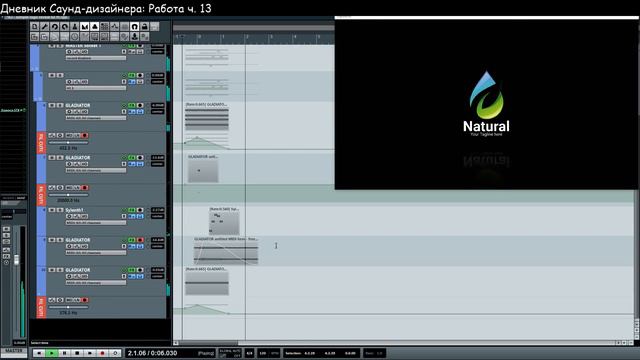This screenshot has width=640, height=360.
Task: Click the Natural logo video window
Action: point(486,103)
